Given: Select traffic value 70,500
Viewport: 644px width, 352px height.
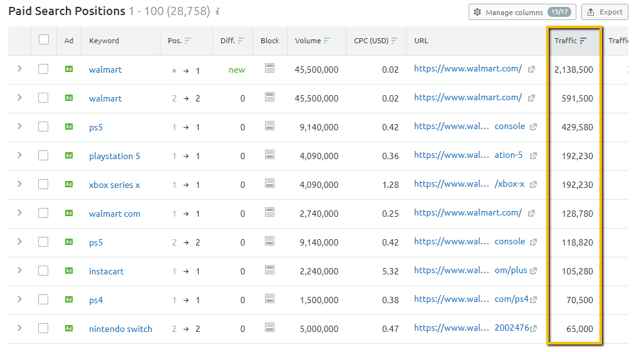Looking at the screenshot, I should 579,300.
